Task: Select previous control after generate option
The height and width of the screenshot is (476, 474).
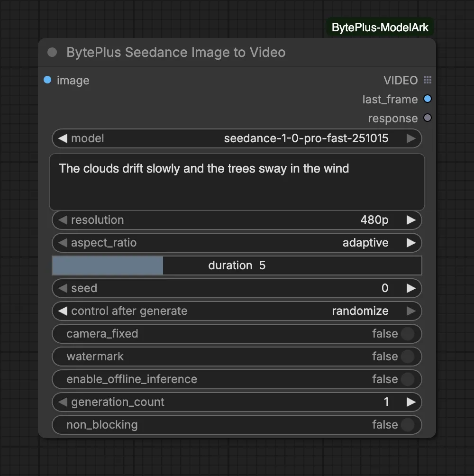Action: 63,311
